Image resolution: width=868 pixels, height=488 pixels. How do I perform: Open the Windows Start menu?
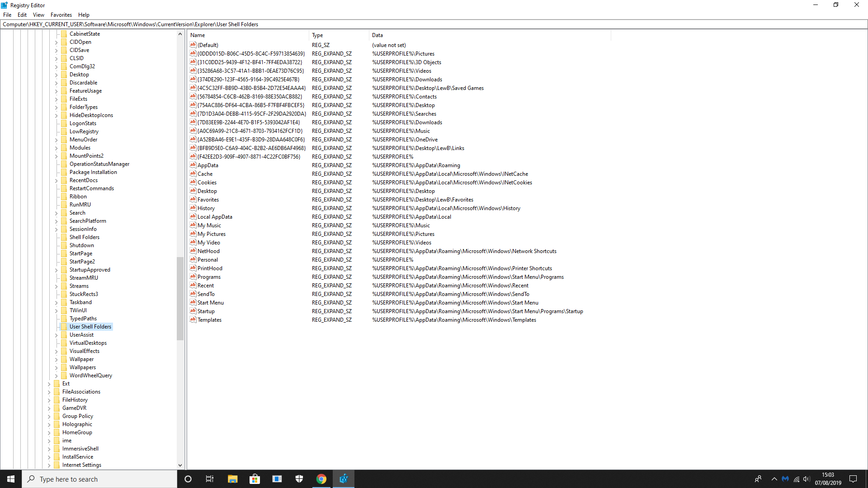[x=11, y=479]
